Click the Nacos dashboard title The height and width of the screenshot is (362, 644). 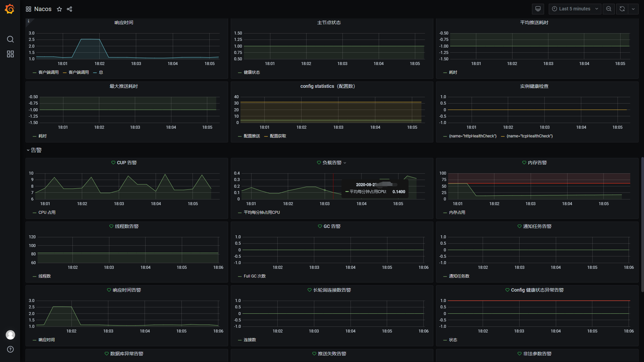pyautogui.click(x=43, y=9)
